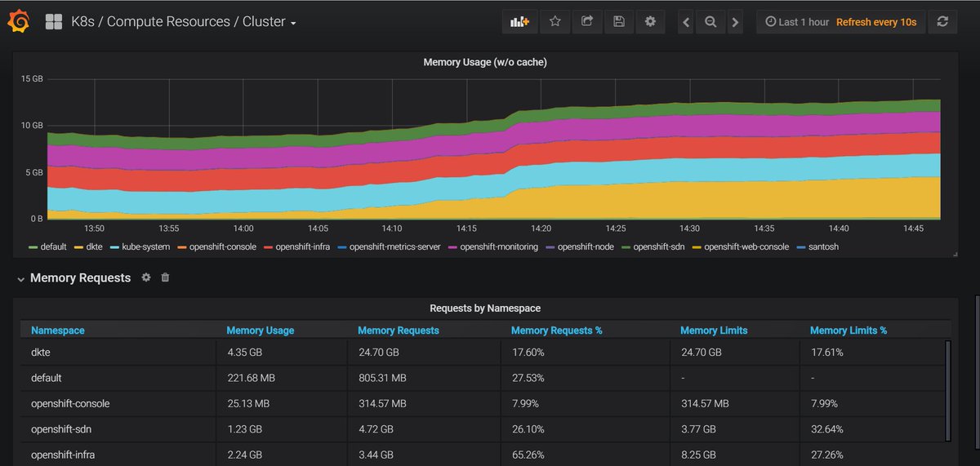Image resolution: width=980 pixels, height=466 pixels.
Task: Click the 7.99% memory requests percentage for openshift-console
Action: coord(524,404)
